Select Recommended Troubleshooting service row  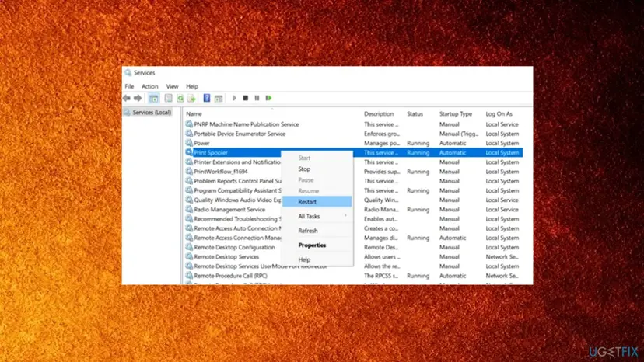point(353,219)
